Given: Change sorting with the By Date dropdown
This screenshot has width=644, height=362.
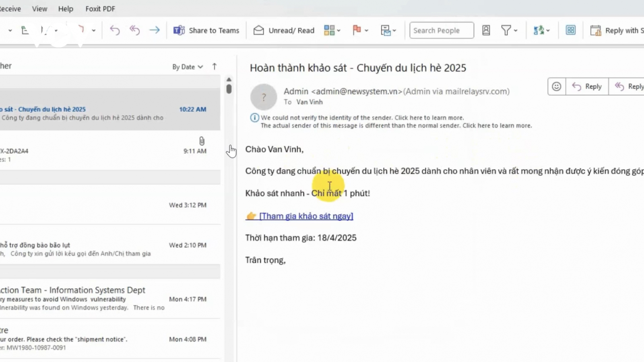Looking at the screenshot, I should (x=188, y=67).
